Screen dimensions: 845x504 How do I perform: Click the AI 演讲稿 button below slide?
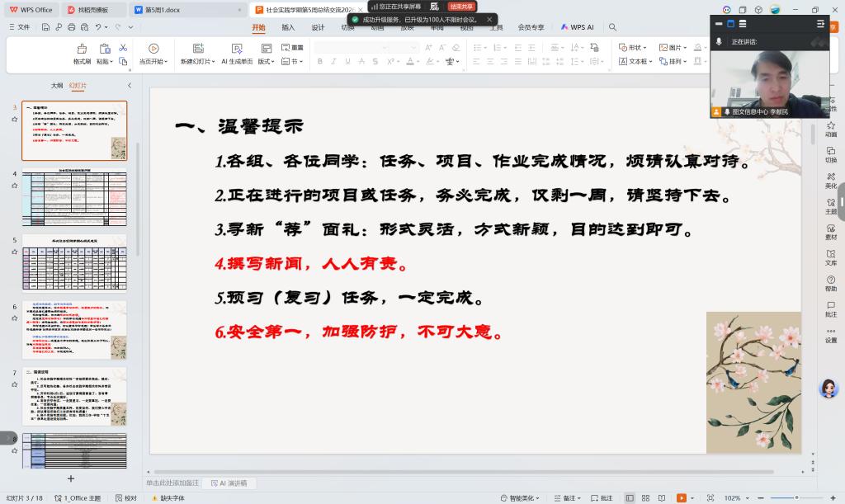point(229,483)
